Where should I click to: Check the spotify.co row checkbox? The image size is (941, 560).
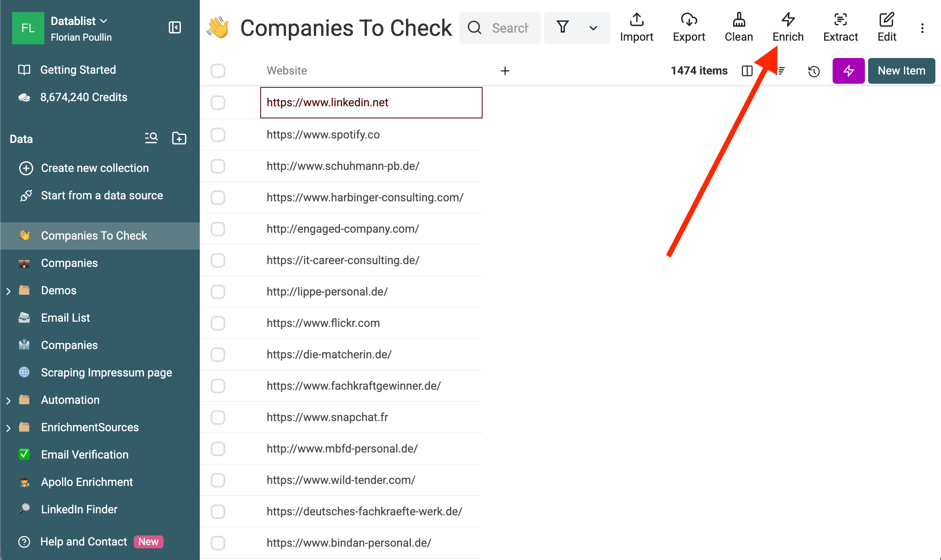tap(218, 135)
